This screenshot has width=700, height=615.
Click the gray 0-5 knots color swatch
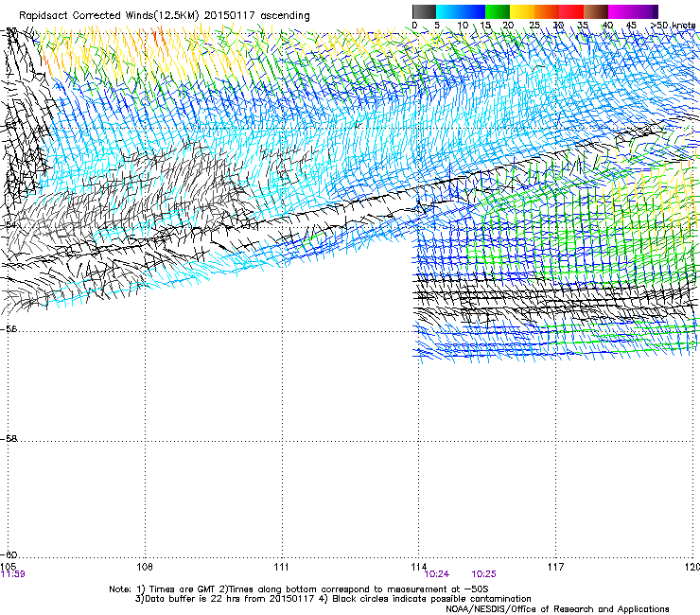(x=424, y=11)
